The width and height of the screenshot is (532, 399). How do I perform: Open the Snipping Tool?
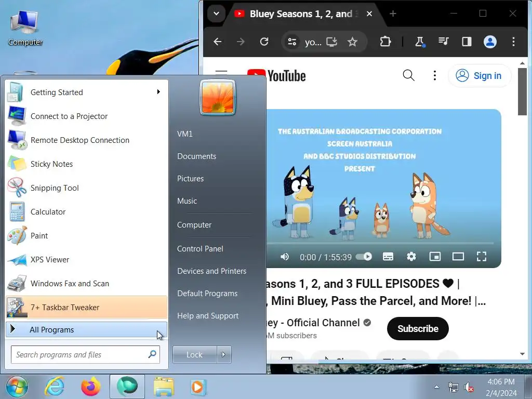pos(87,188)
